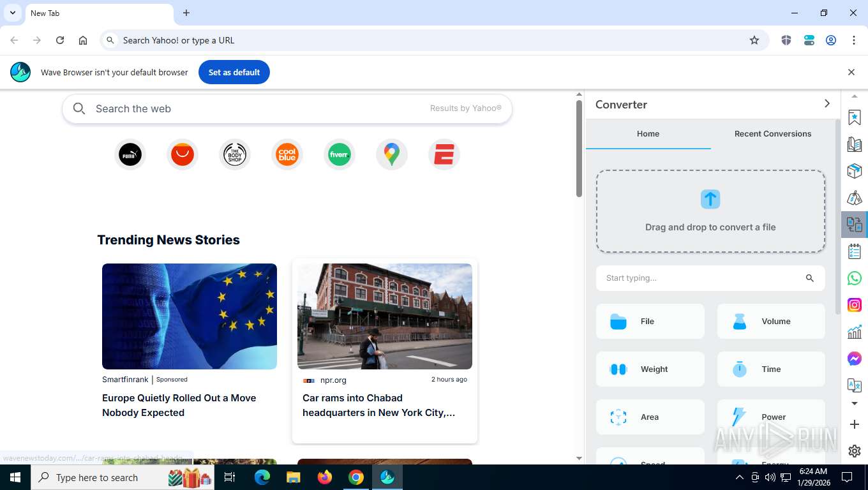Click the Set as default button
The image size is (868, 490).
point(234,72)
